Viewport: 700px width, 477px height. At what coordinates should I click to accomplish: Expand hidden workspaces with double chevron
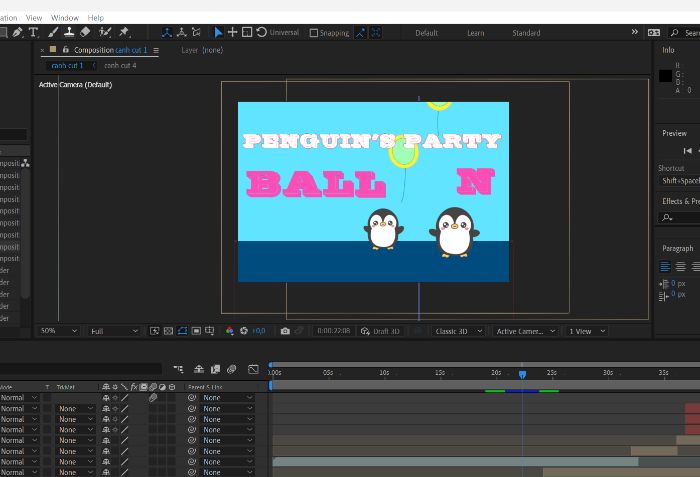[x=634, y=32]
